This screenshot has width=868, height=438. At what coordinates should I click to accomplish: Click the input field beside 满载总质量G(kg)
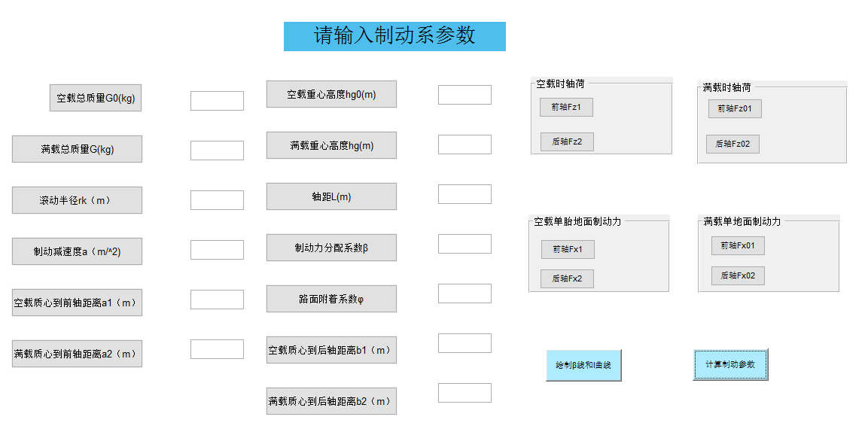click(217, 151)
